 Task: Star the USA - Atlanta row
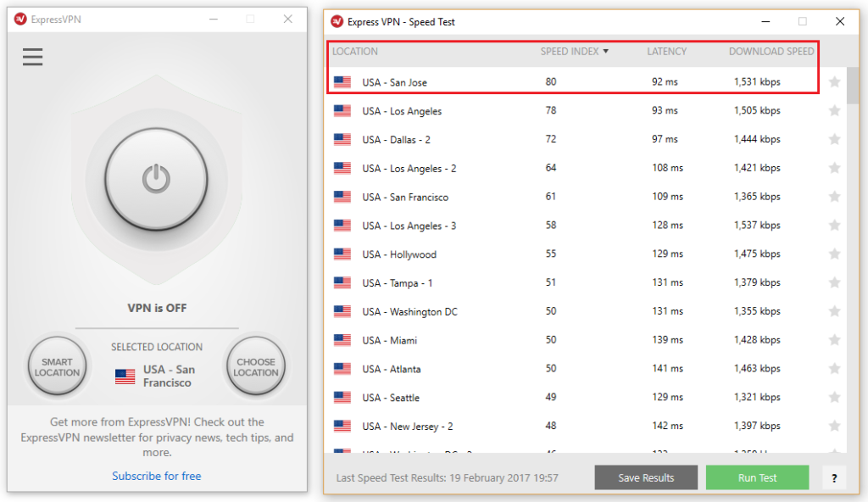[834, 369]
